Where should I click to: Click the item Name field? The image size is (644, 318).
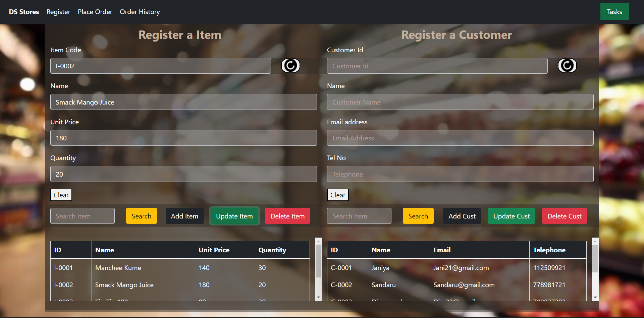point(183,102)
